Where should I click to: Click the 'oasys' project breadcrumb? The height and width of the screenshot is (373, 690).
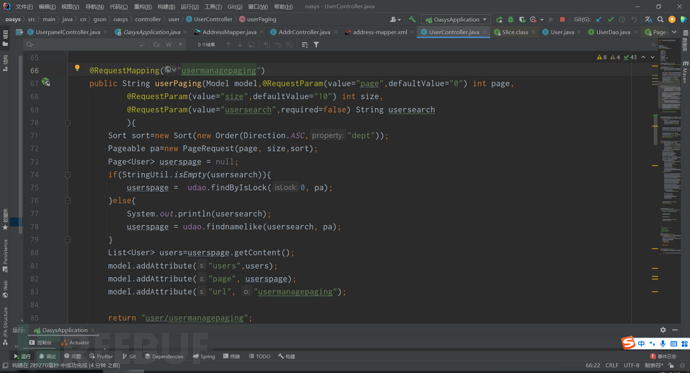click(x=13, y=19)
